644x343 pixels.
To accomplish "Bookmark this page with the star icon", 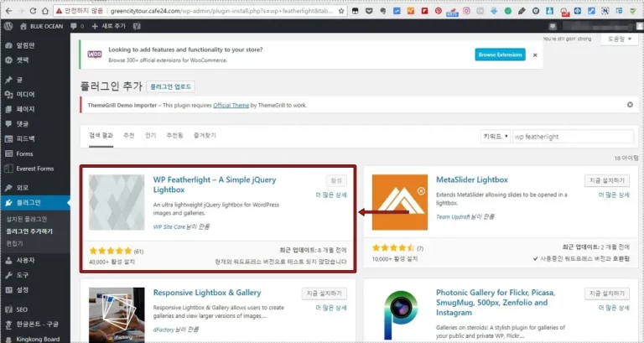I will tap(341, 11).
